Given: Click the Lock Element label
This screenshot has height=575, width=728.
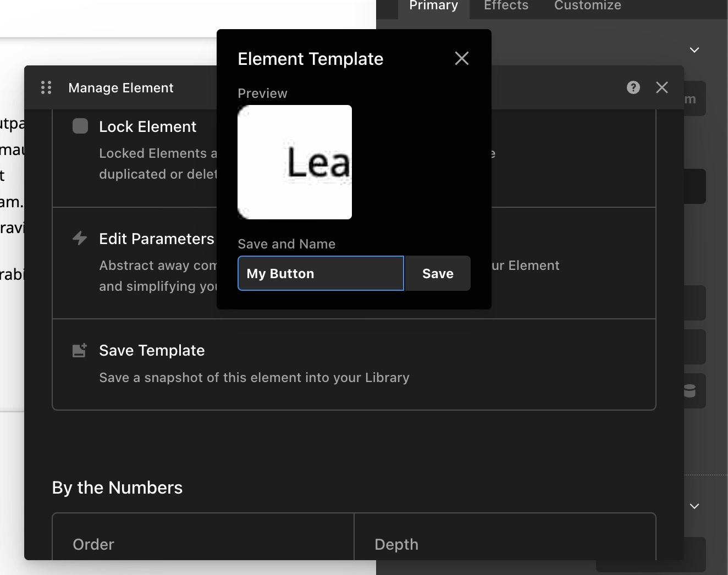Looking at the screenshot, I should point(147,126).
